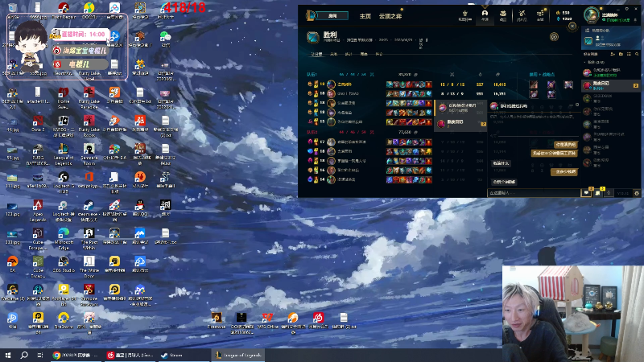This screenshot has height=362, width=644.
Task: Open the 主页 (Home) tab in League client
Action: (365, 16)
